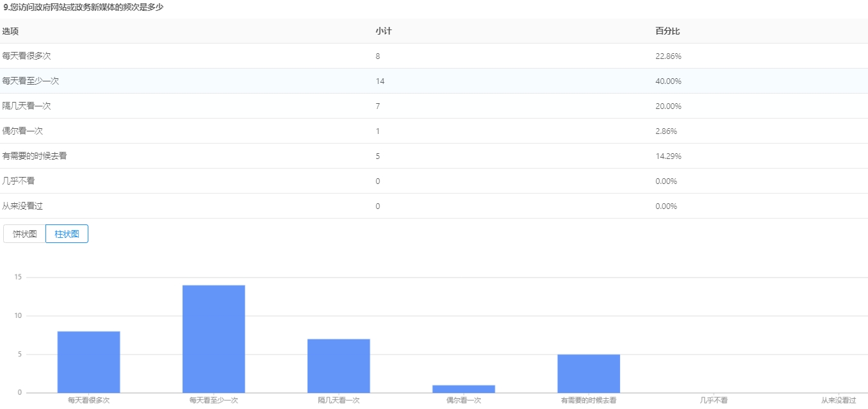Click the short 偶尔看一次 bar
The image size is (868, 409).
click(463, 388)
